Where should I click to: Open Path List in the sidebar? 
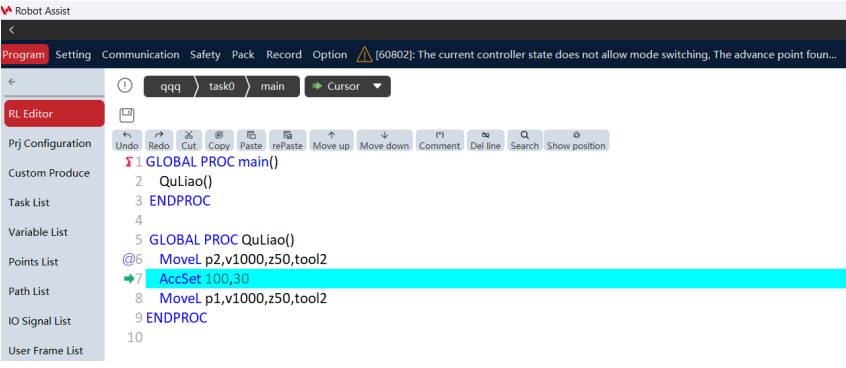click(29, 291)
